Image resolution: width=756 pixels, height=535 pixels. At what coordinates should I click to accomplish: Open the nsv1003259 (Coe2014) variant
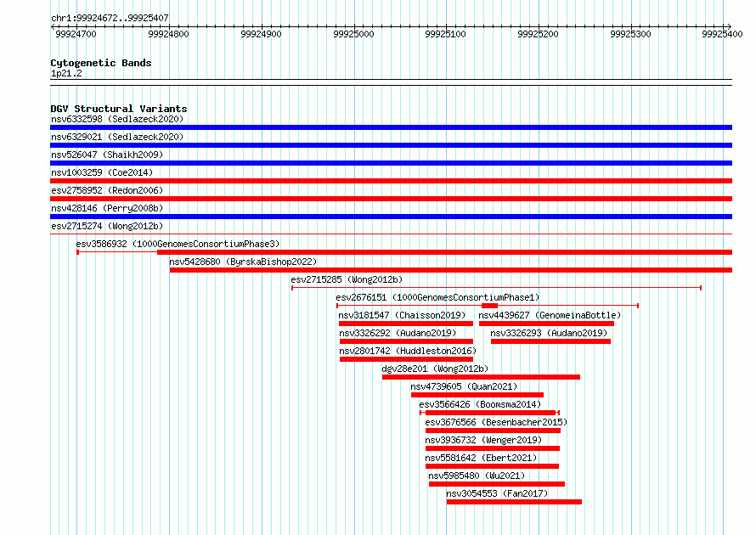pyautogui.click(x=102, y=172)
